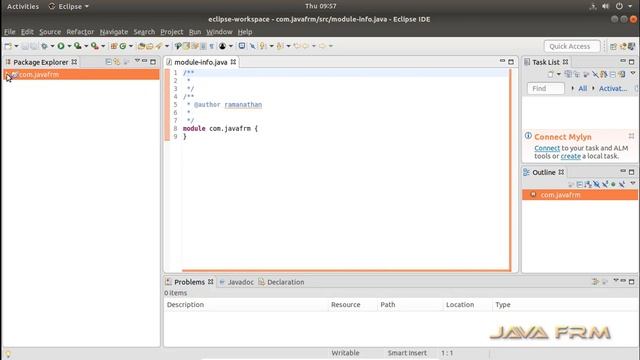Screen dimensions: 640x360
Task: Open the Eclipse app menu in top bar
Action: click(x=69, y=7)
